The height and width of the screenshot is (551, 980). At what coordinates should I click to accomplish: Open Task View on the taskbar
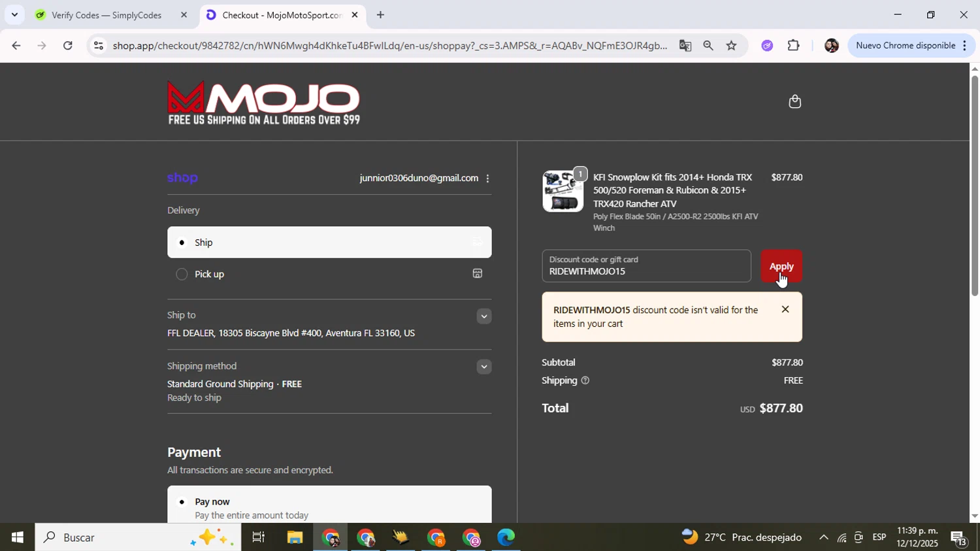[259, 537]
